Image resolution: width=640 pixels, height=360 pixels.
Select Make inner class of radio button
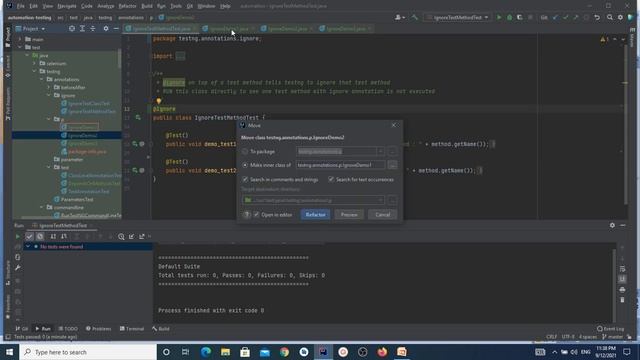click(x=245, y=165)
